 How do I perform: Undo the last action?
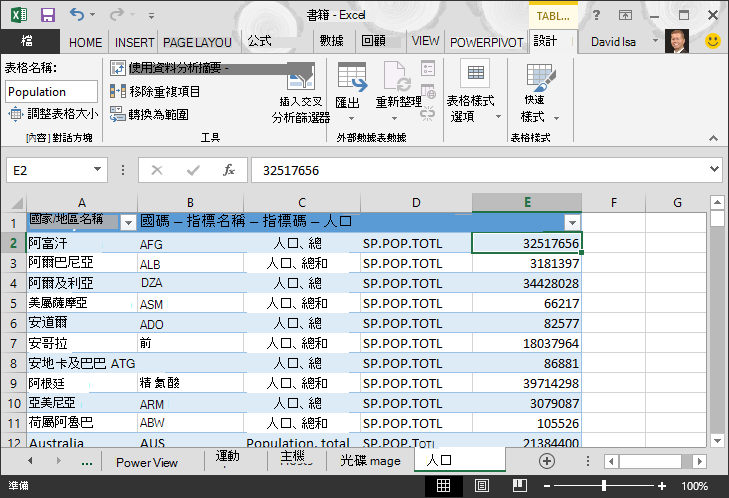coord(76,14)
